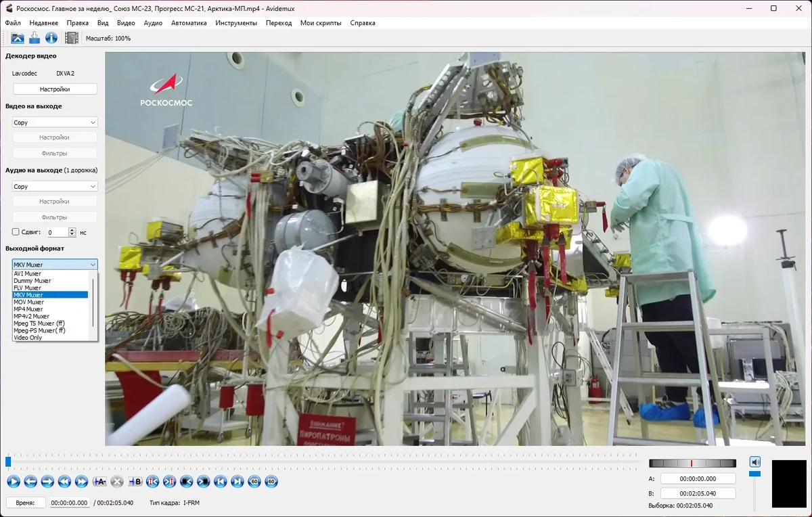Screen dimensions: 812x517
Task: Open the audio output Copy dropdown
Action: [x=55, y=187]
